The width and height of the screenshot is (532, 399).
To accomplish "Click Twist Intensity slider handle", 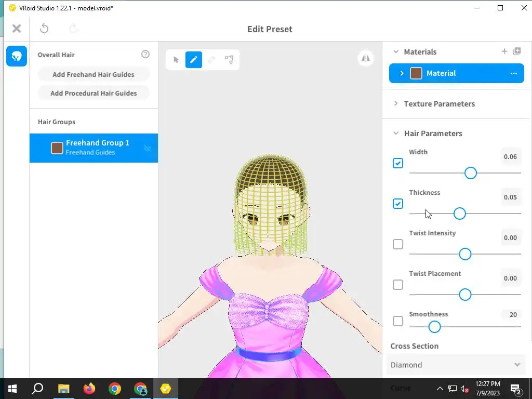I will click(x=465, y=254).
